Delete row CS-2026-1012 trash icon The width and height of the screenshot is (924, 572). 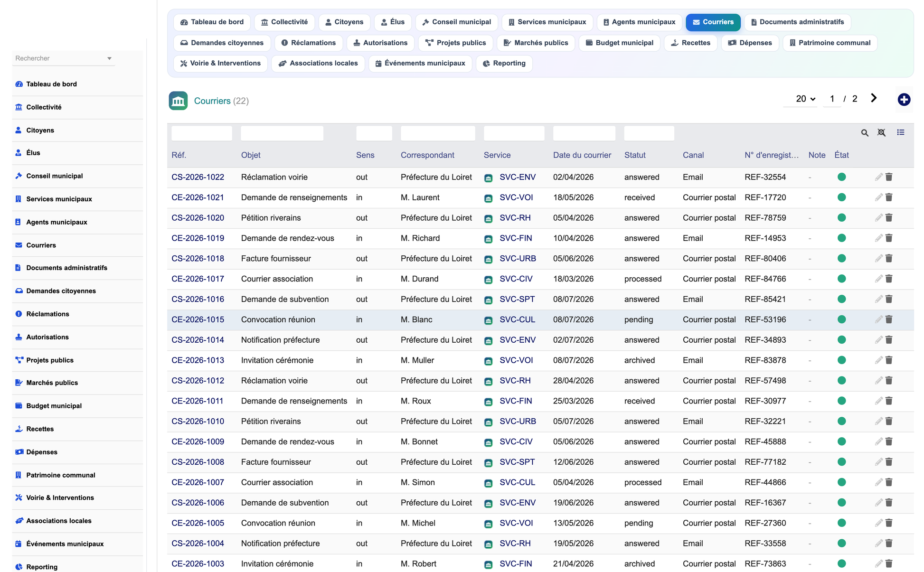coord(889,380)
